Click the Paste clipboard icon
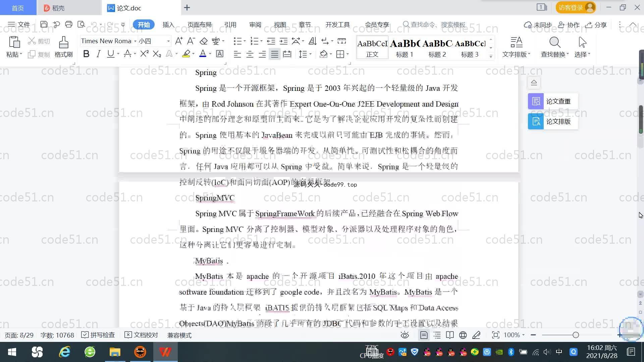This screenshot has height=362, width=644. 14,43
